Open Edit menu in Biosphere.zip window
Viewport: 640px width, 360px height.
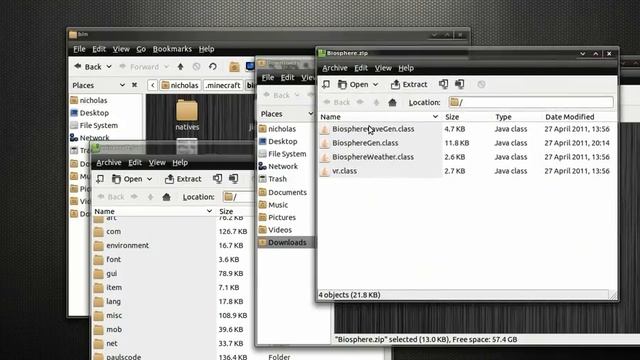click(x=361, y=68)
